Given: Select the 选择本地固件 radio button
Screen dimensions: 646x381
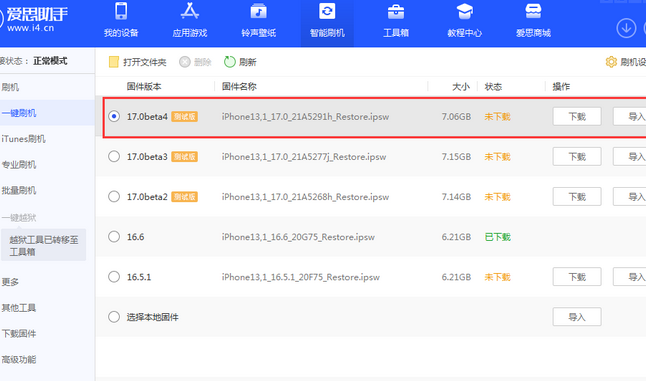Looking at the screenshot, I should (114, 317).
